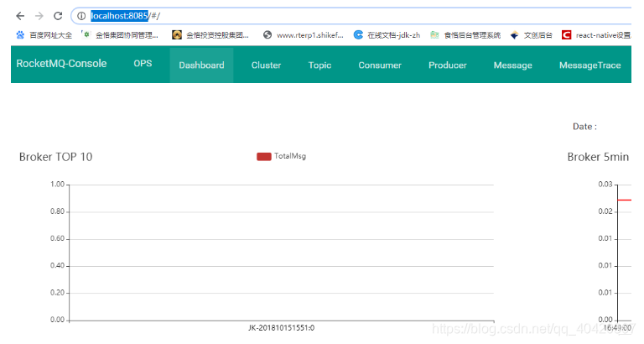The image size is (644, 344).
Task: Open the Producer tab
Action: tap(448, 65)
